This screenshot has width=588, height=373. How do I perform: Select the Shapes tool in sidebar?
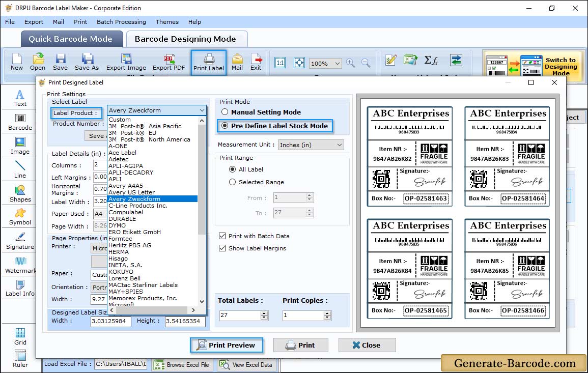pyautogui.click(x=20, y=194)
